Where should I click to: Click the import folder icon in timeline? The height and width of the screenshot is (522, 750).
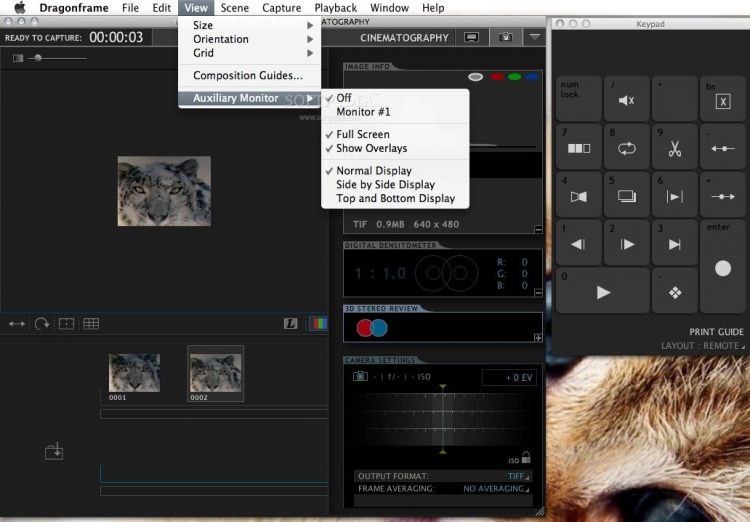(x=54, y=452)
